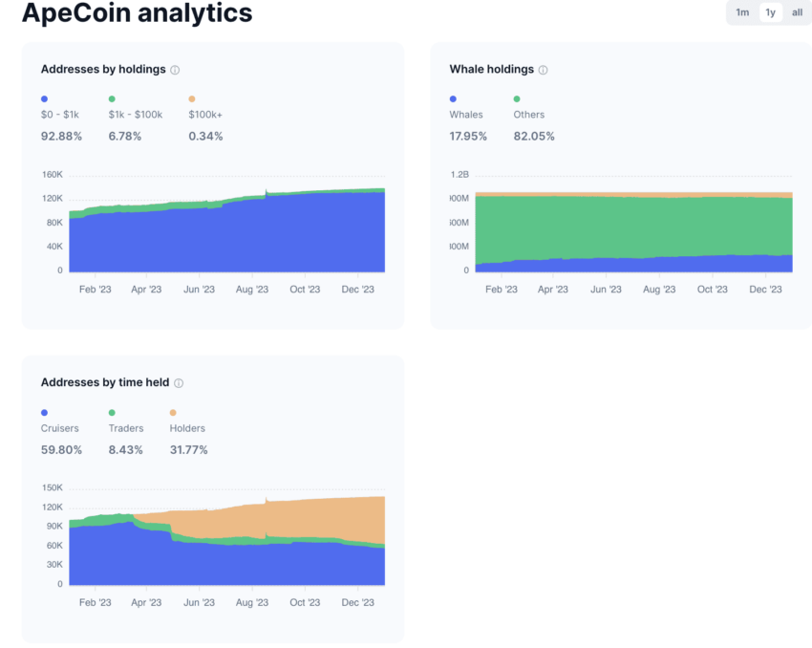This screenshot has height=648, width=812.
Task: Toggle the Holders legend entry
Action: [x=187, y=428]
